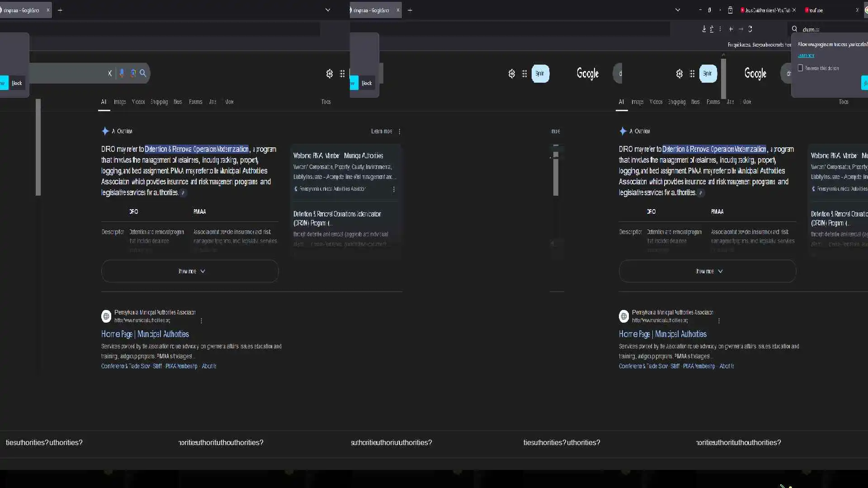Open three-dot options beside AI Overview Learn more
The width and height of the screenshot is (868, 488).
[x=399, y=131]
